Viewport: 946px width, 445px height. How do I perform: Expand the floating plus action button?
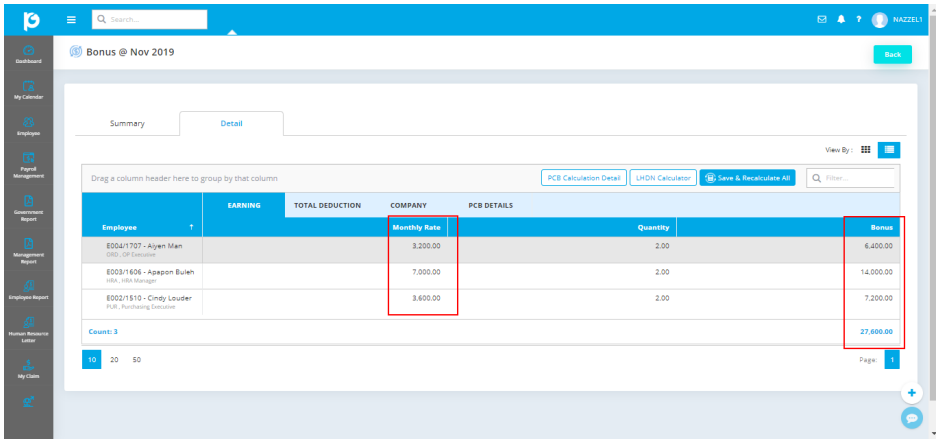[x=911, y=393]
